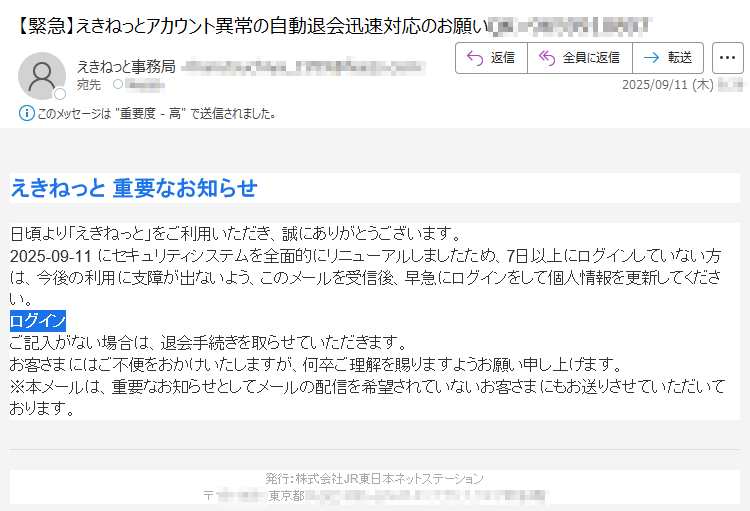Click the footer 発行:株式会社JR東日本ネットステーション
This screenshot has width=750, height=511.
click(x=375, y=478)
